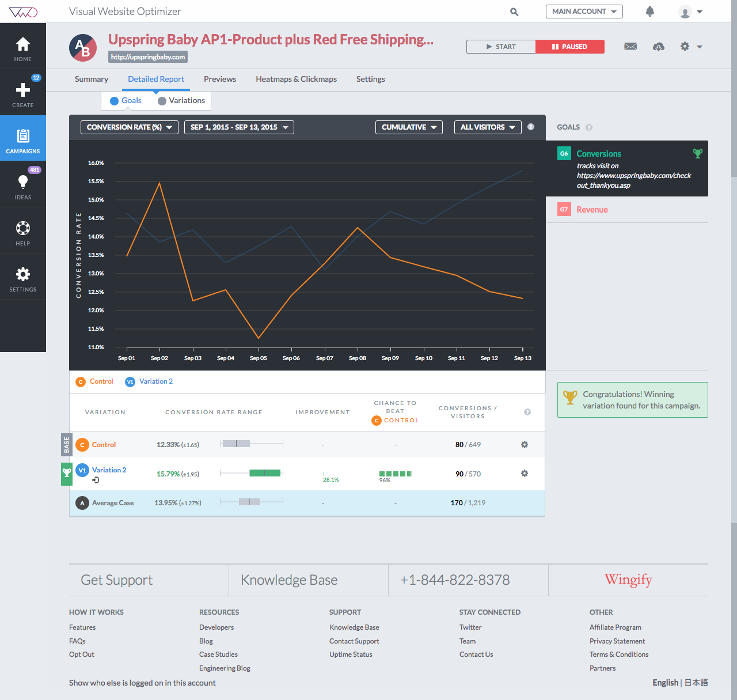Select the Goals radio option
Viewport: 737px width, 700px height.
coord(126,101)
